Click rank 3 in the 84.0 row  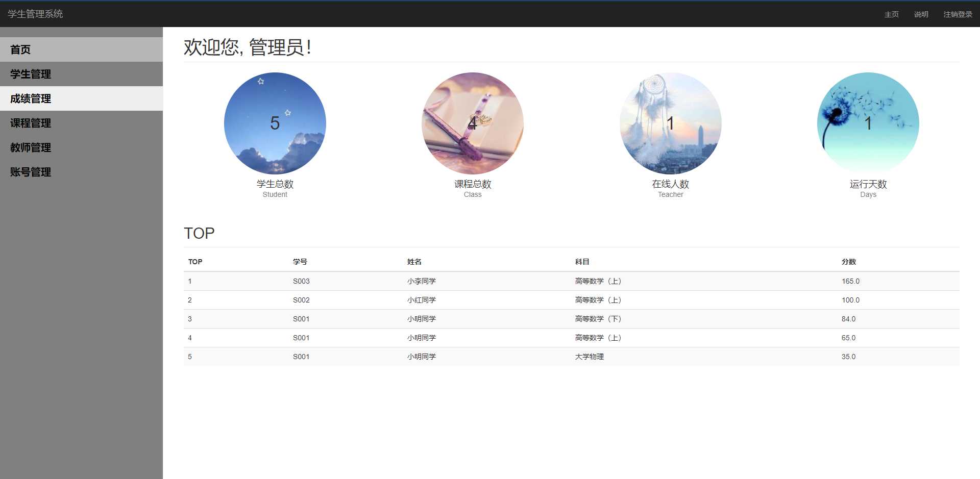[190, 319]
